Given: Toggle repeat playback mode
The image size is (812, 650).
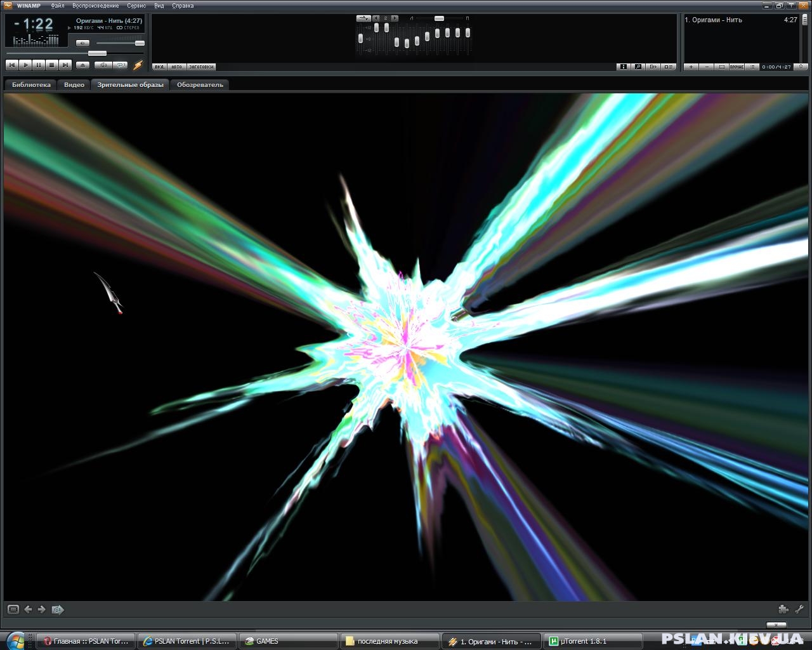Looking at the screenshot, I should (x=120, y=65).
